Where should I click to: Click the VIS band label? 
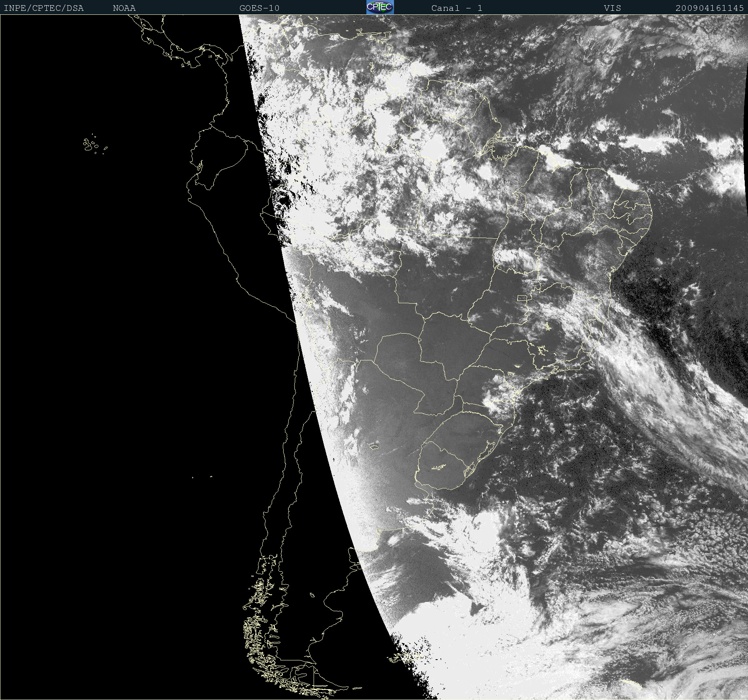coord(612,8)
